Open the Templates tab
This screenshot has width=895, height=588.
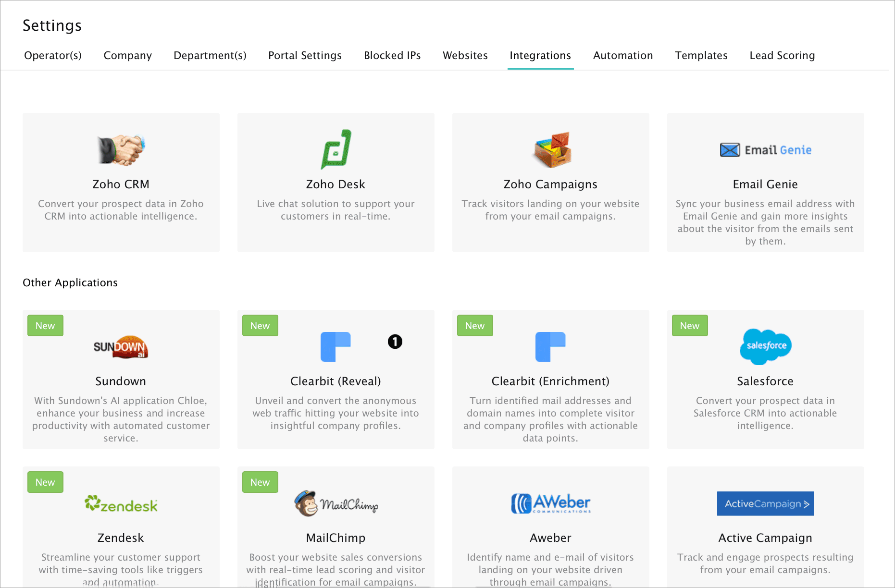(x=701, y=55)
